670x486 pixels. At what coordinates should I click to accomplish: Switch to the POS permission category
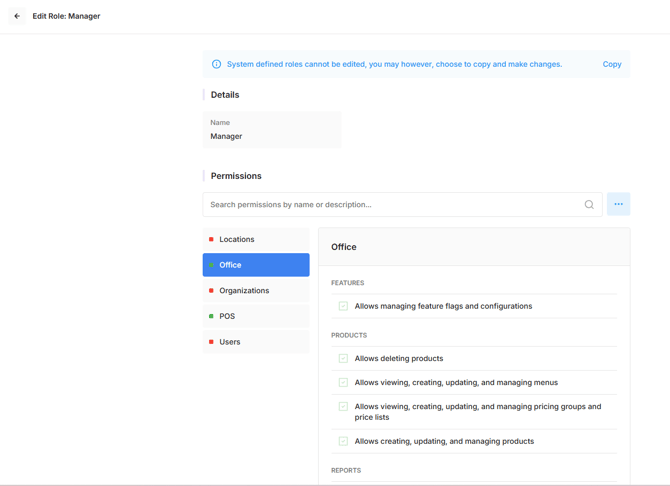(x=256, y=316)
